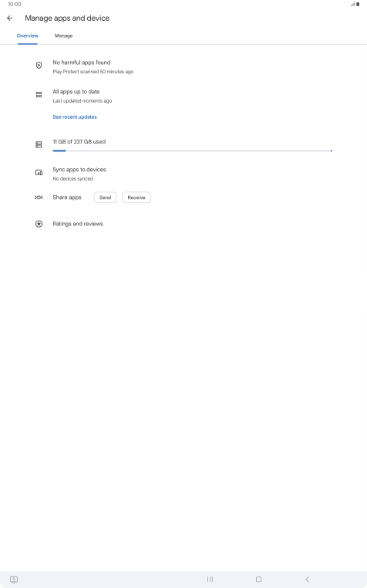
Task: Tap the Share apps shuffle icon
Action: point(39,198)
